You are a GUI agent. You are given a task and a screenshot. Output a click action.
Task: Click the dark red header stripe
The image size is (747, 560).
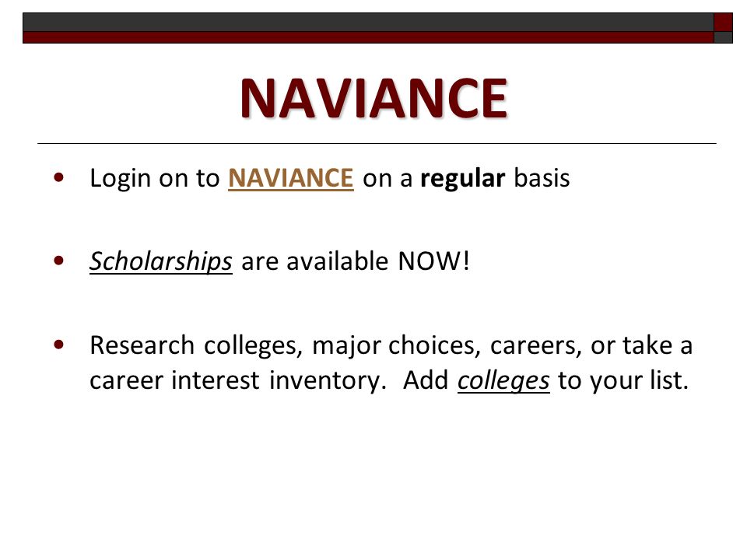[368, 37]
